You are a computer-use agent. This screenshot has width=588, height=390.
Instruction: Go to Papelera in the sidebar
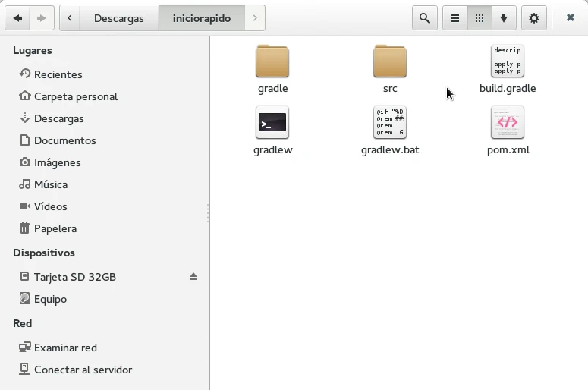pos(55,228)
